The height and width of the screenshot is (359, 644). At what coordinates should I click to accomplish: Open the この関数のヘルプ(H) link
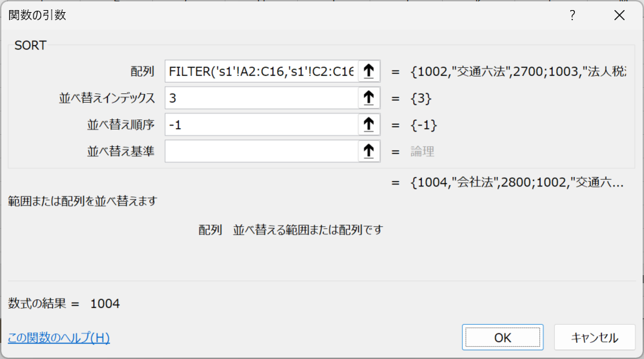[x=59, y=338]
